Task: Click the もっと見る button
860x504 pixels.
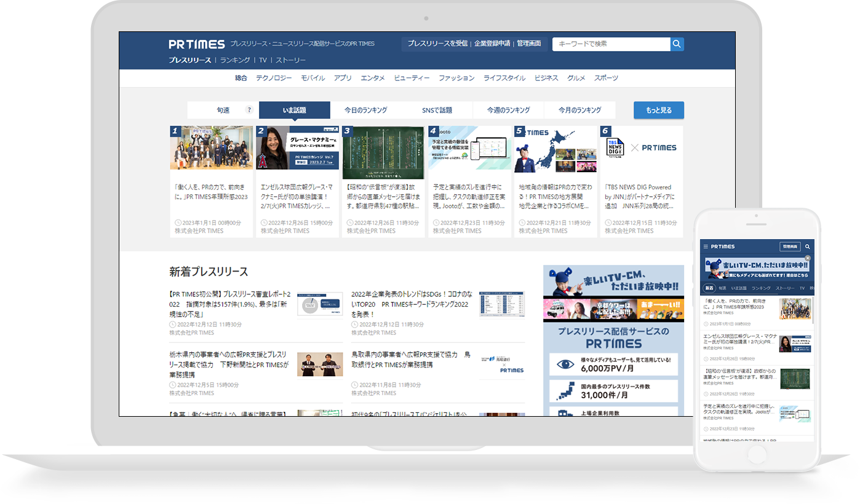Action: (659, 110)
